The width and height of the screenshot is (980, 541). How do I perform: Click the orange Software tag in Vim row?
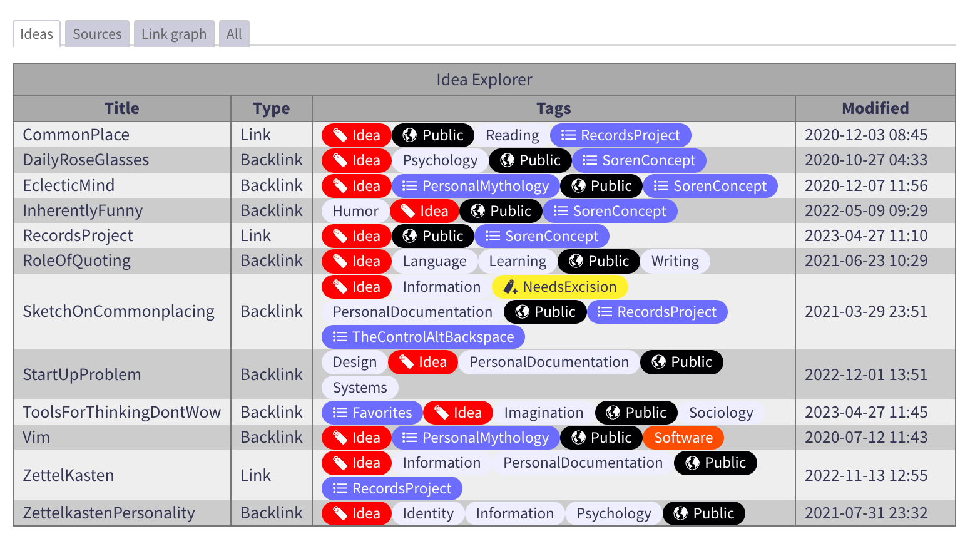683,438
